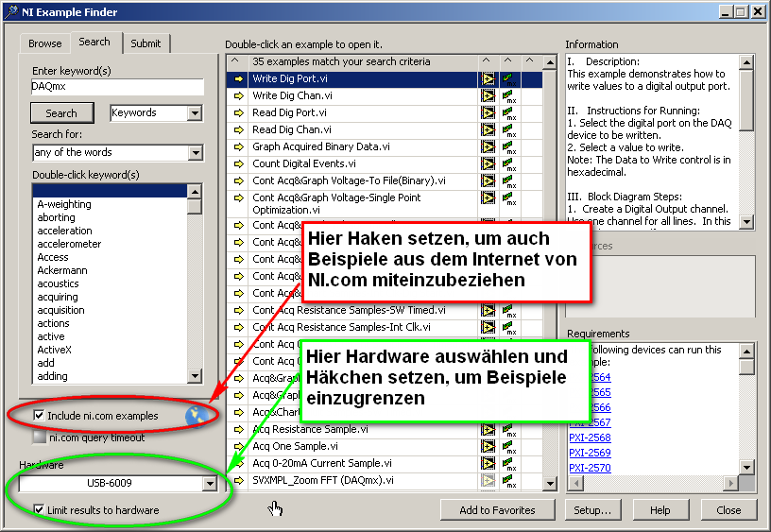Click the arrow icon beside Read Dig Chan.vi
The width and height of the screenshot is (771, 532).
tap(239, 129)
